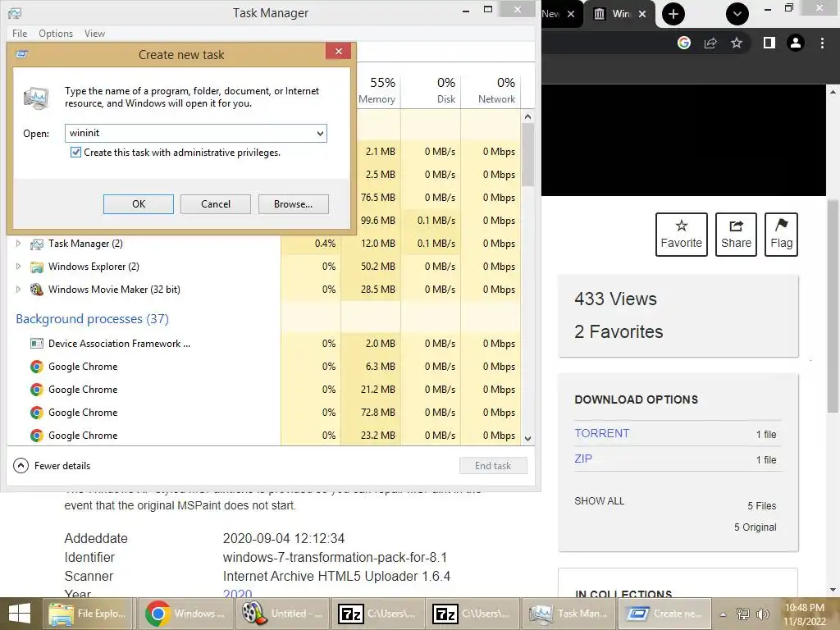Image resolution: width=840 pixels, height=630 pixels.
Task: Open TORRENT download option link
Action: pyautogui.click(x=601, y=433)
